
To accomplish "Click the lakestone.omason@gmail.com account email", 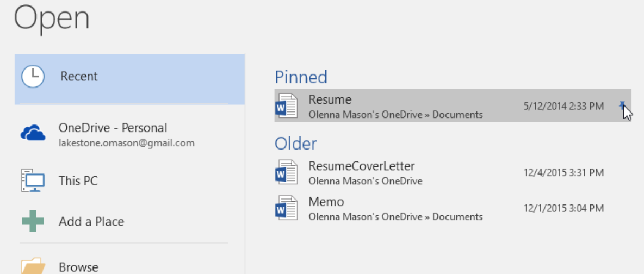I will (x=126, y=144).
